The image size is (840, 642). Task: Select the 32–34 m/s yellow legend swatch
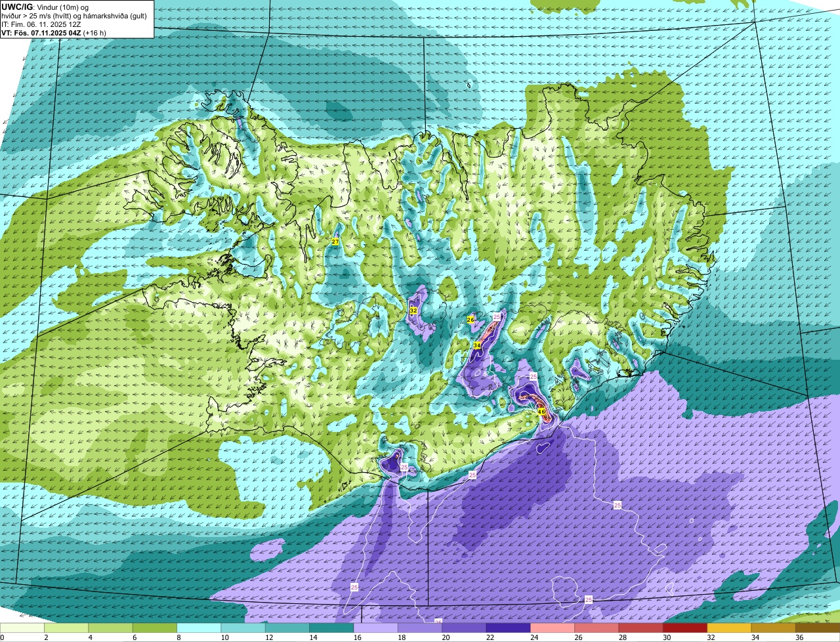point(728,628)
